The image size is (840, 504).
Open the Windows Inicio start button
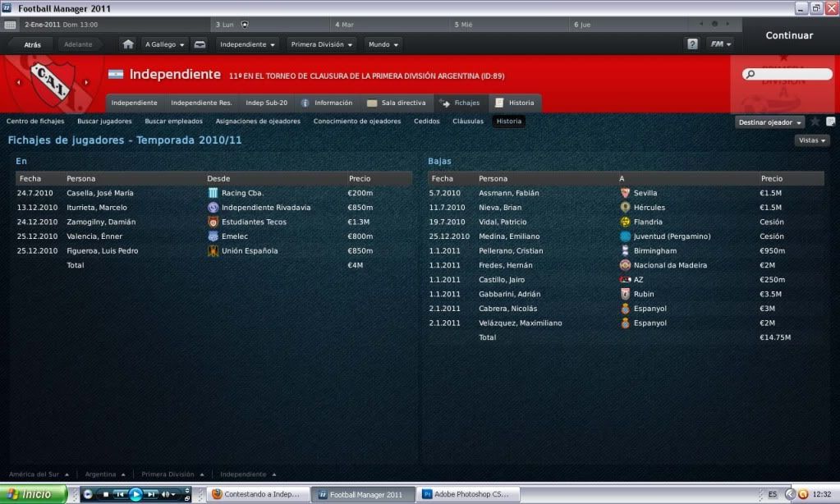[33, 494]
